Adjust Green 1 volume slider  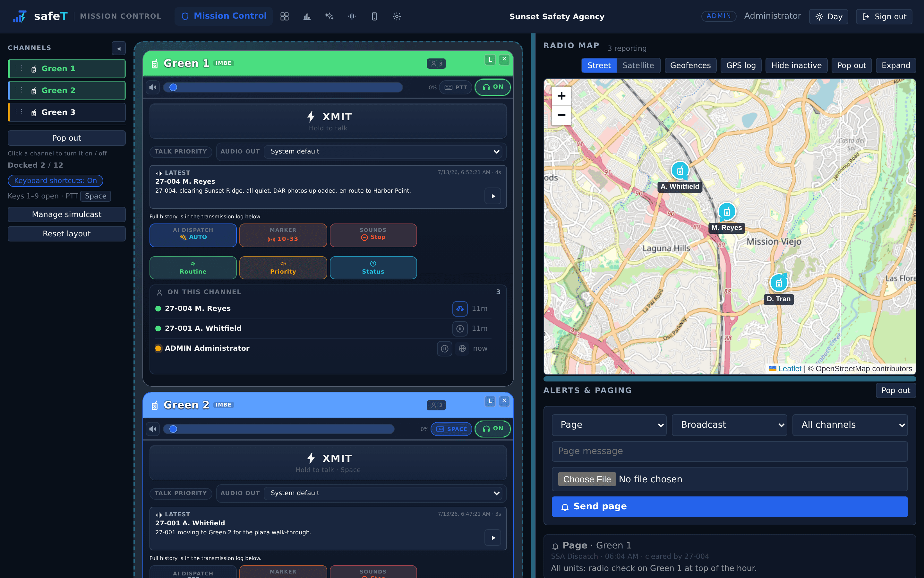(x=283, y=88)
